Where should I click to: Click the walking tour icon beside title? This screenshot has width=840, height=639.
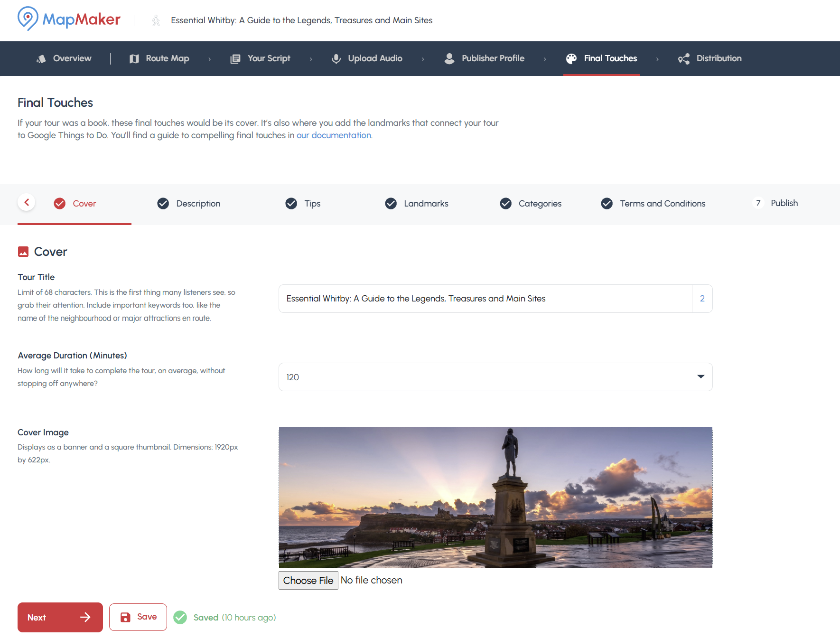pos(156,20)
